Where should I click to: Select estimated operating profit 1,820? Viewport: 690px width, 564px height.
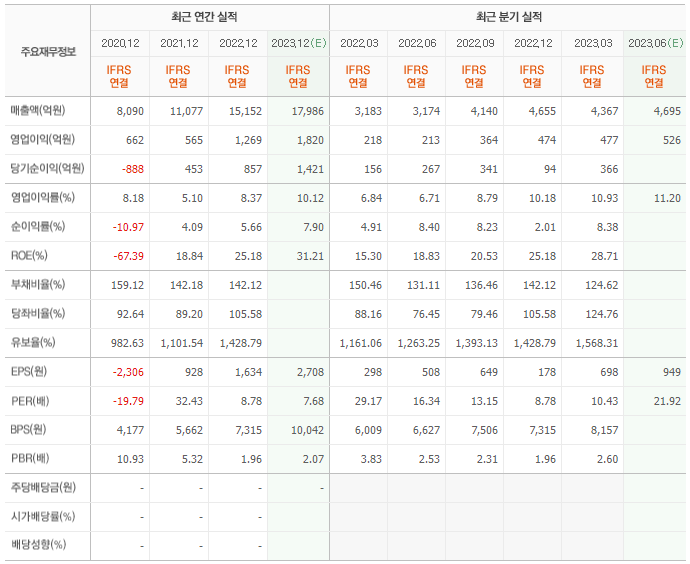pos(310,140)
